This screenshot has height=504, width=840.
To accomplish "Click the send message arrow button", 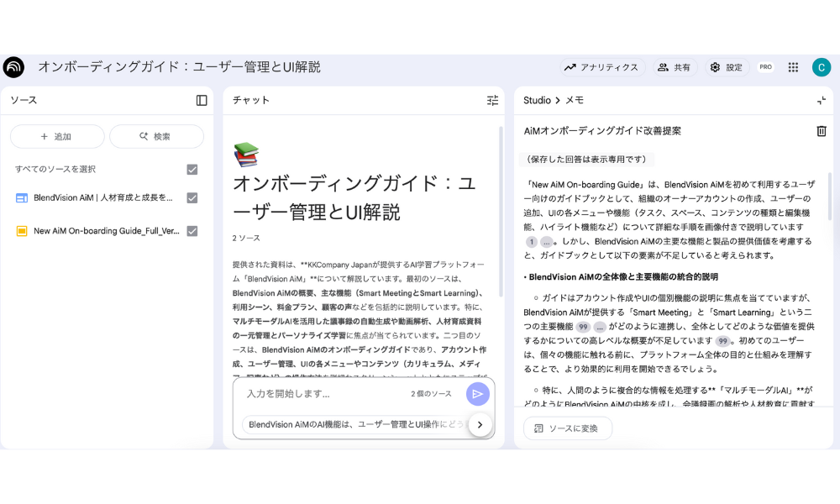I will [477, 394].
